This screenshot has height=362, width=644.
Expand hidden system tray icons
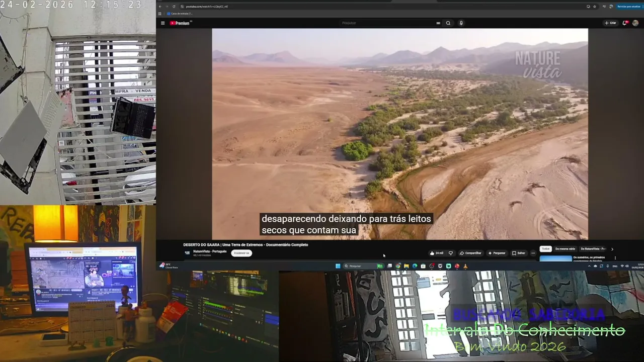(589, 266)
